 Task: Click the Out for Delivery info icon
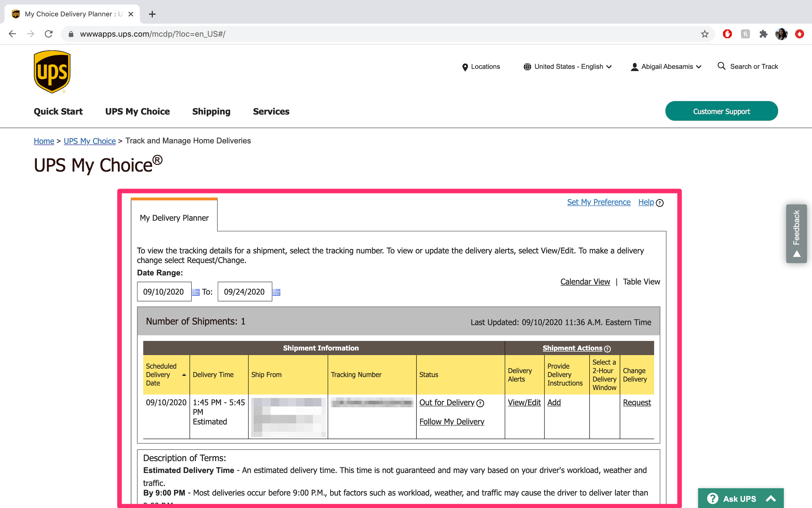480,403
